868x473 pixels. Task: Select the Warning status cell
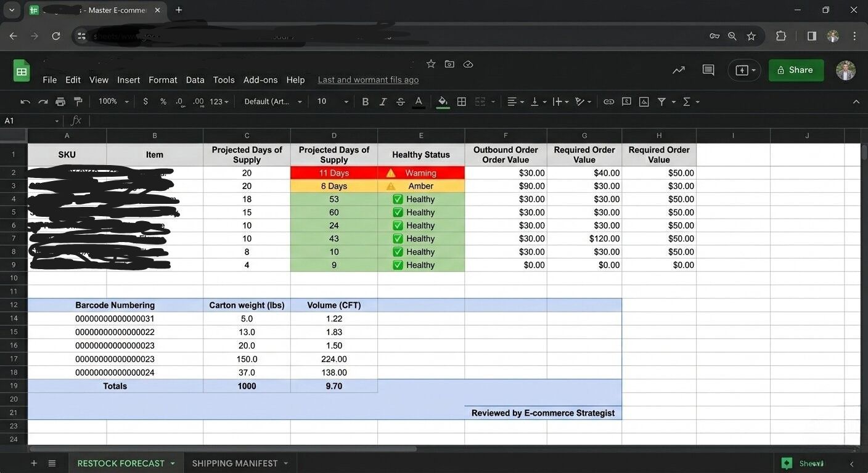[421, 173]
